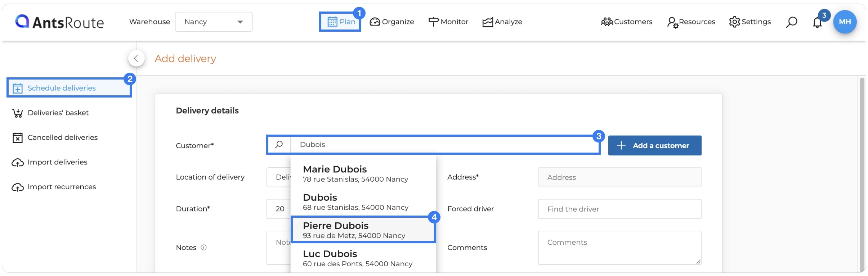The height and width of the screenshot is (276, 868).
Task: Open the Warehouse Nancy dropdown
Action: 214,22
